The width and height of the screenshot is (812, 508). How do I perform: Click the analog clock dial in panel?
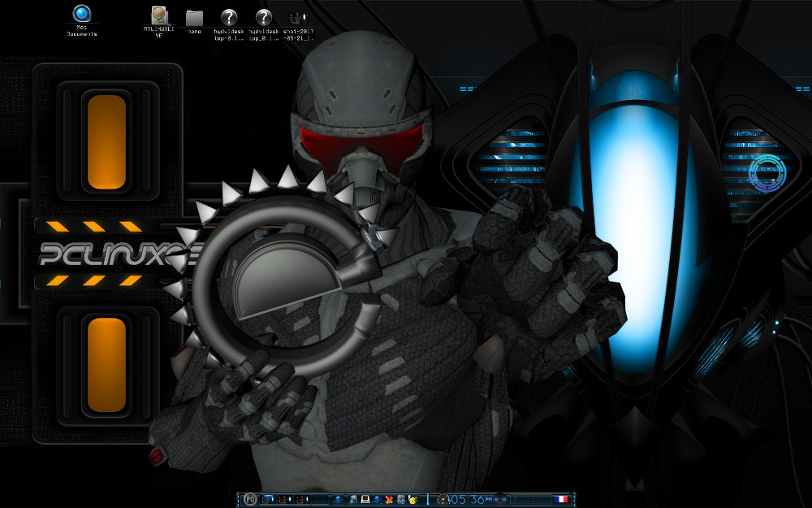point(443,500)
